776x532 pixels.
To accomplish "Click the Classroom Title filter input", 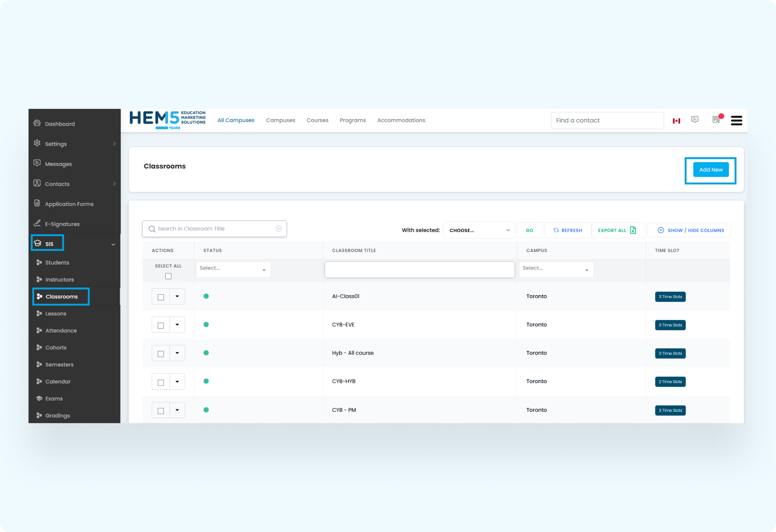I will (x=419, y=269).
